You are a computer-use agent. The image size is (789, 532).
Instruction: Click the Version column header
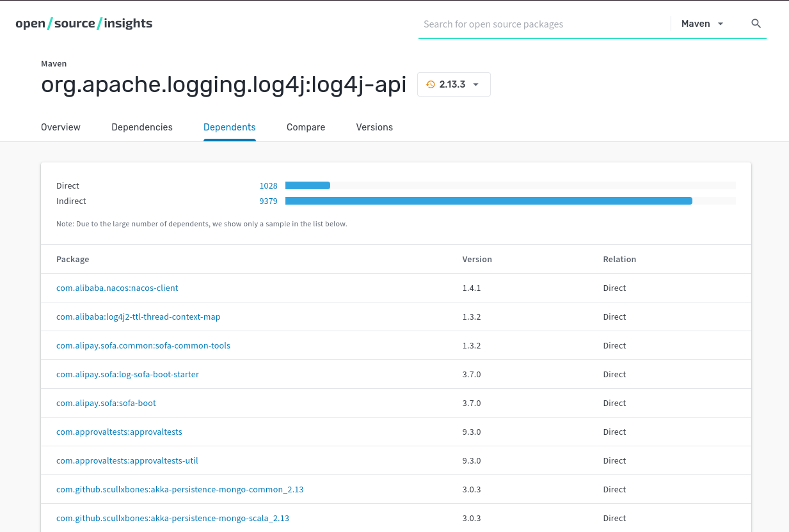477,259
